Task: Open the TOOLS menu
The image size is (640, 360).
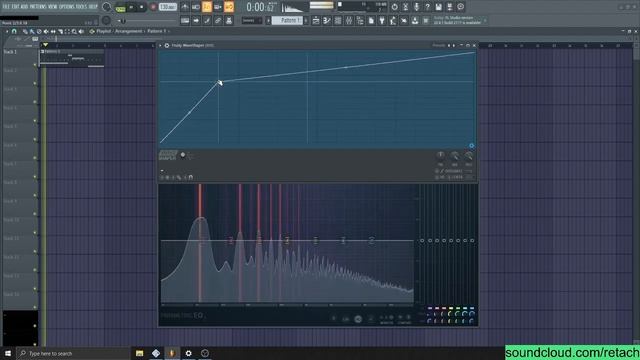Action: coord(81,7)
